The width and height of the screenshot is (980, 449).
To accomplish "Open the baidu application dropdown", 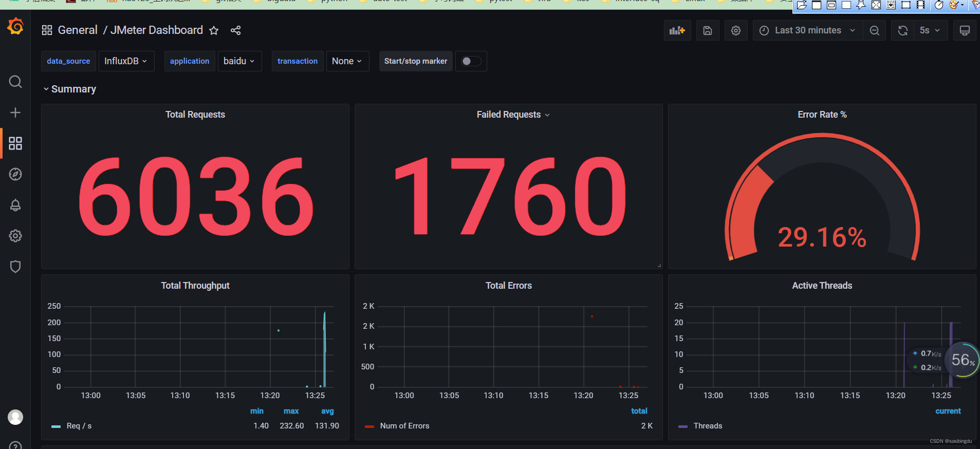I will [x=239, y=61].
